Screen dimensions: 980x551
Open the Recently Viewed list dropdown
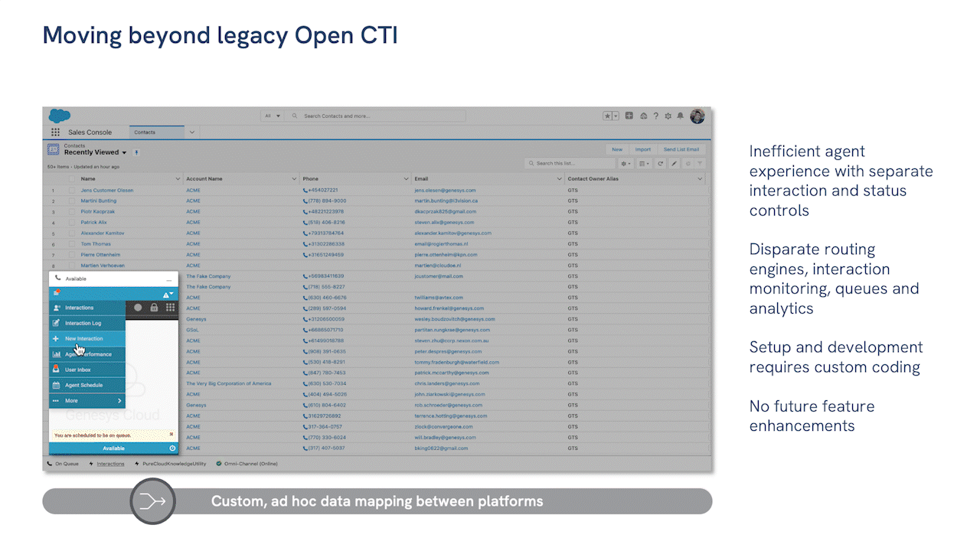coord(124,153)
